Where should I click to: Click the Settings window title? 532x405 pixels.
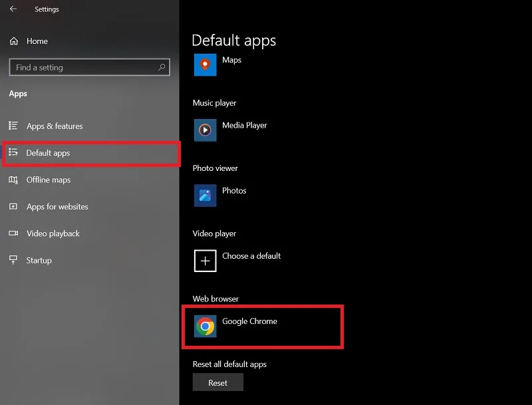tap(47, 9)
